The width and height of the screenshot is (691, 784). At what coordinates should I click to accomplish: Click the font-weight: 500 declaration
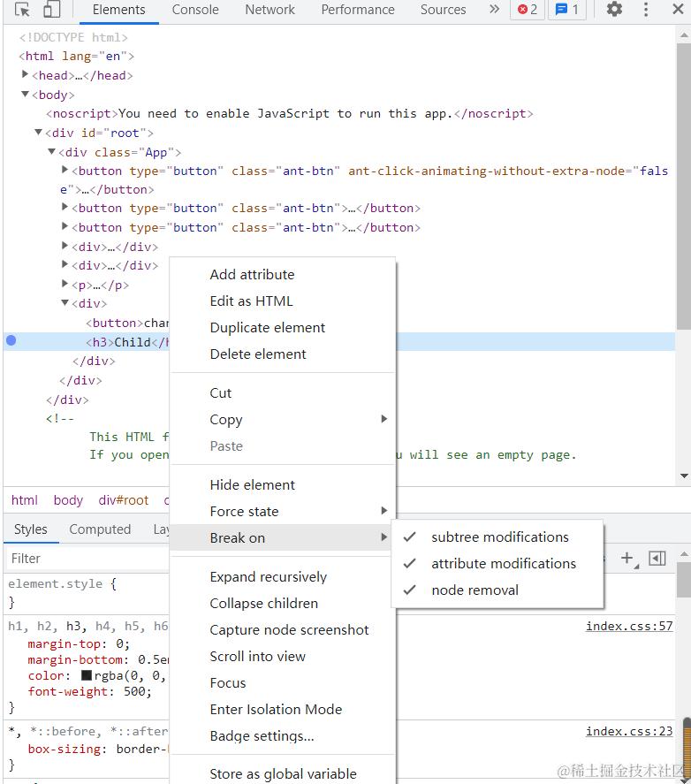[90, 691]
